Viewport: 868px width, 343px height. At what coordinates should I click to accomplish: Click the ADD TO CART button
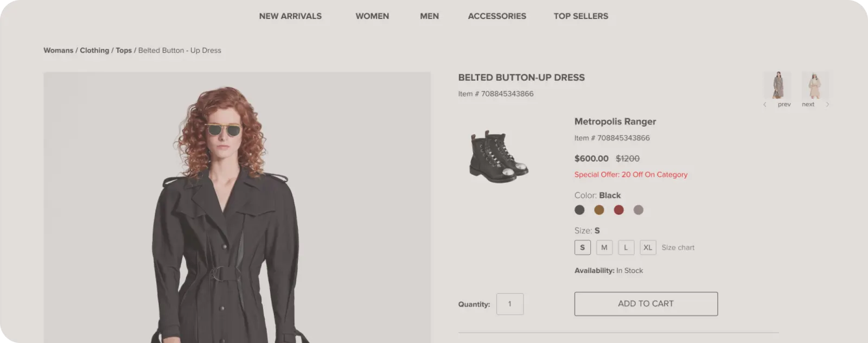click(x=646, y=304)
